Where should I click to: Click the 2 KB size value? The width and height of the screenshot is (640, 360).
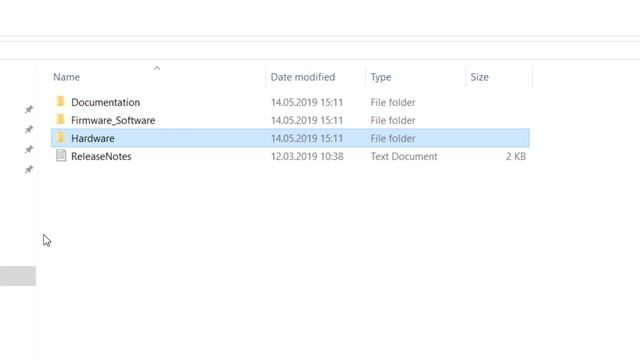[516, 156]
